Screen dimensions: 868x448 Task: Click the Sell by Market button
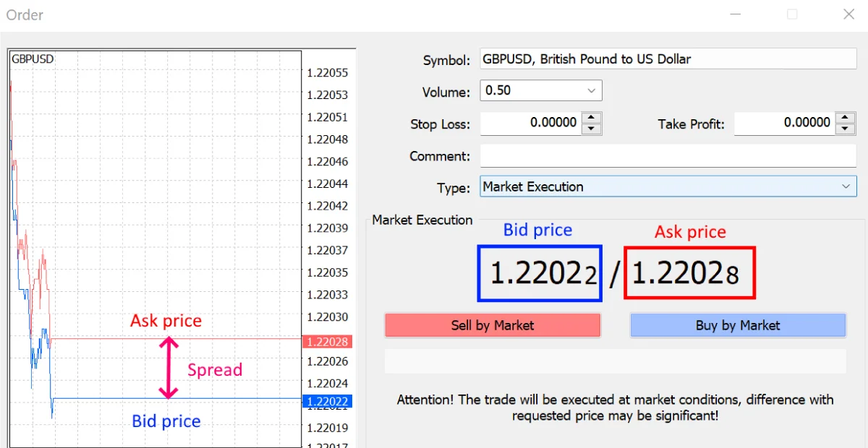[x=493, y=325]
